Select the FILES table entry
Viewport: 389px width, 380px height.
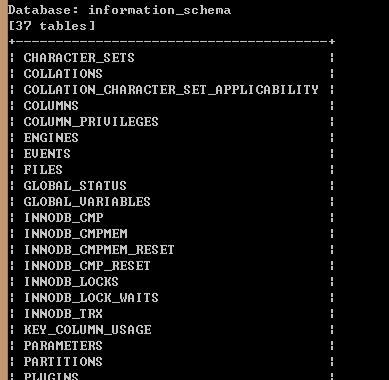43,170
